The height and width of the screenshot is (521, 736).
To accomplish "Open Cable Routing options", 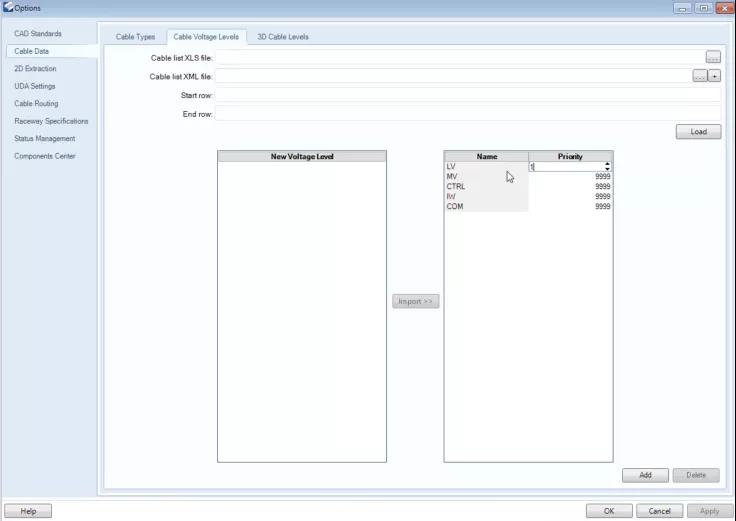I will click(x=36, y=104).
